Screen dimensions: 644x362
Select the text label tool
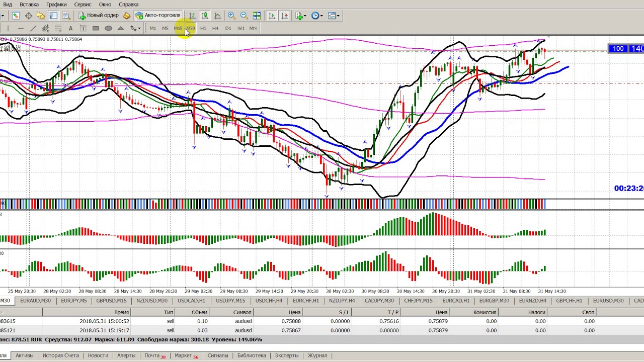pyautogui.click(x=83, y=28)
